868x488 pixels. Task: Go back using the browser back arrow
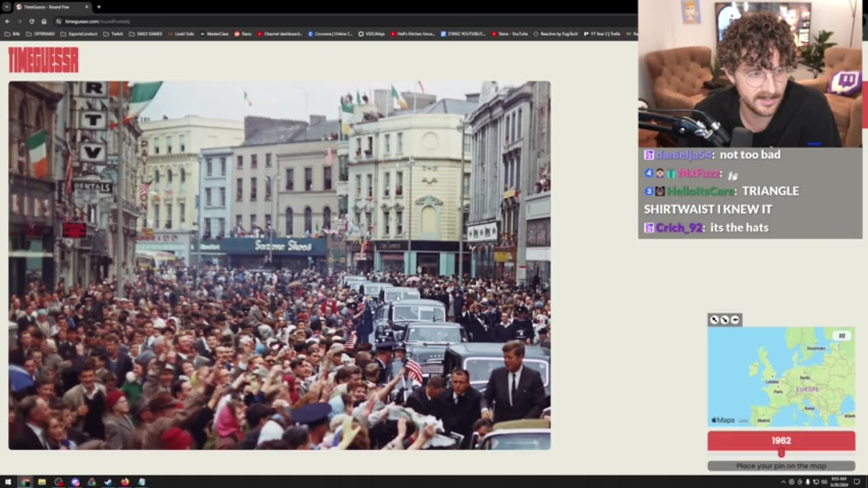coord(7,21)
